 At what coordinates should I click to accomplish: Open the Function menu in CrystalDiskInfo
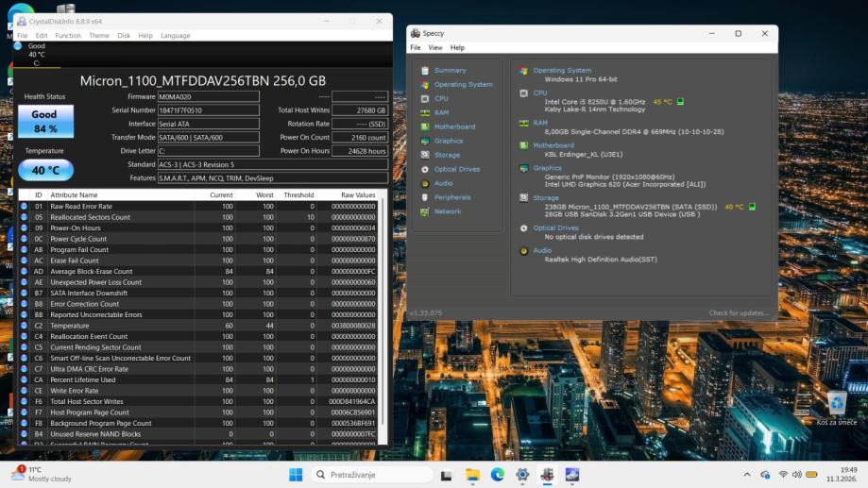coord(68,36)
